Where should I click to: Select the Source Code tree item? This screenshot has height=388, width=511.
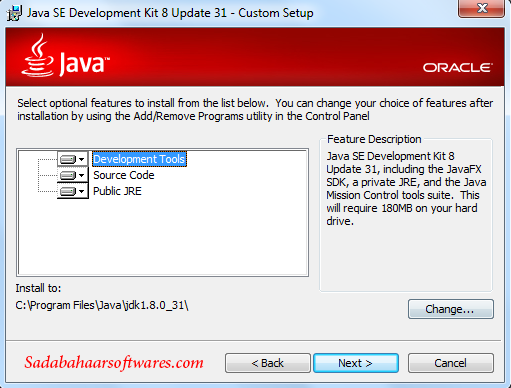click(124, 175)
